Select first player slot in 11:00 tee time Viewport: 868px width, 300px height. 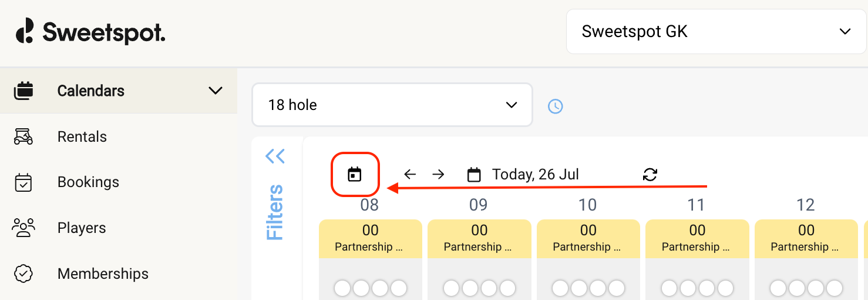point(669,288)
